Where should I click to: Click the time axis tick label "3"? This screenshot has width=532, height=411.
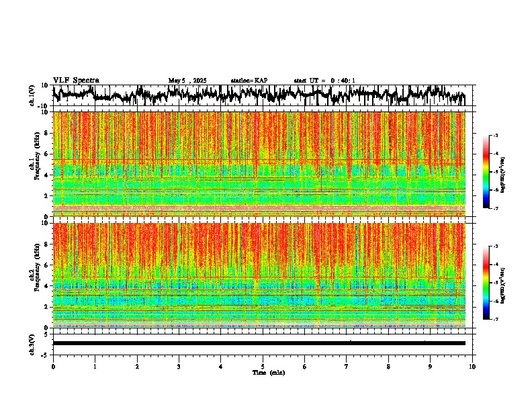(179, 367)
